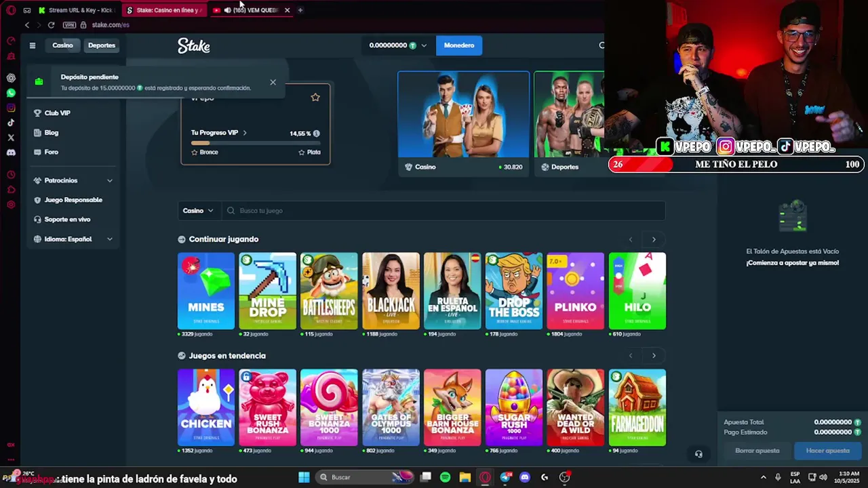Screen dimensions: 868x488
Task: Open History clock in Opera sidebar
Action: pos(11,175)
